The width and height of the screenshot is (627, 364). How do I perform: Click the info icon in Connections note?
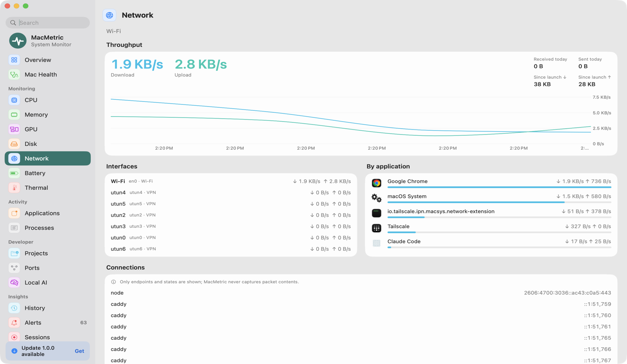coord(113,282)
